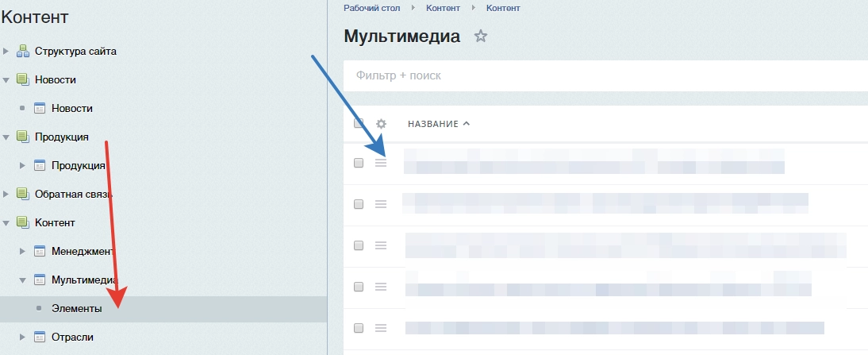Image resolution: width=868 pixels, height=355 pixels.
Task: Expand the nested Продукция infoblock node
Action: click(x=23, y=165)
